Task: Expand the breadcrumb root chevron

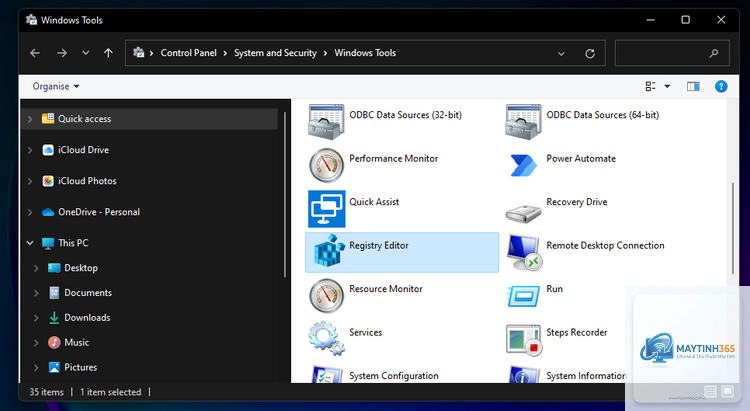Action: pyautogui.click(x=151, y=53)
